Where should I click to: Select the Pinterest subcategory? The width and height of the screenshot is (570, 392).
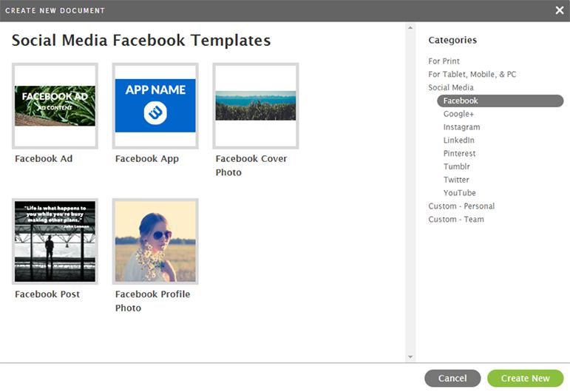pos(460,153)
